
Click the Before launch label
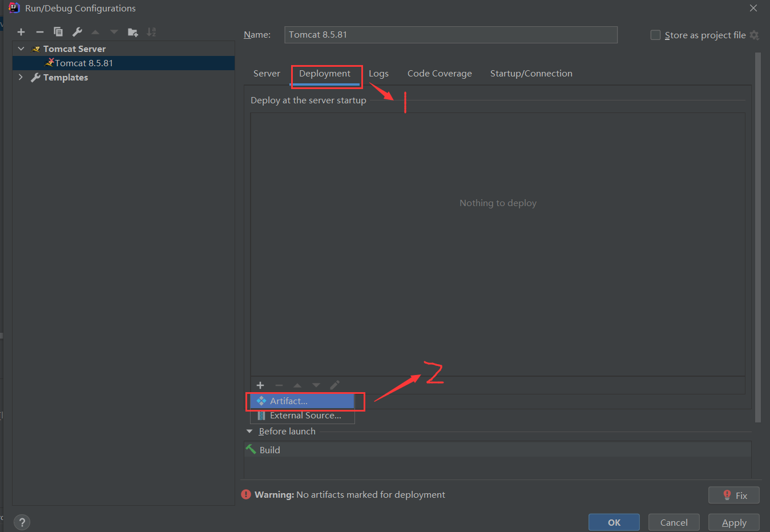tap(287, 432)
